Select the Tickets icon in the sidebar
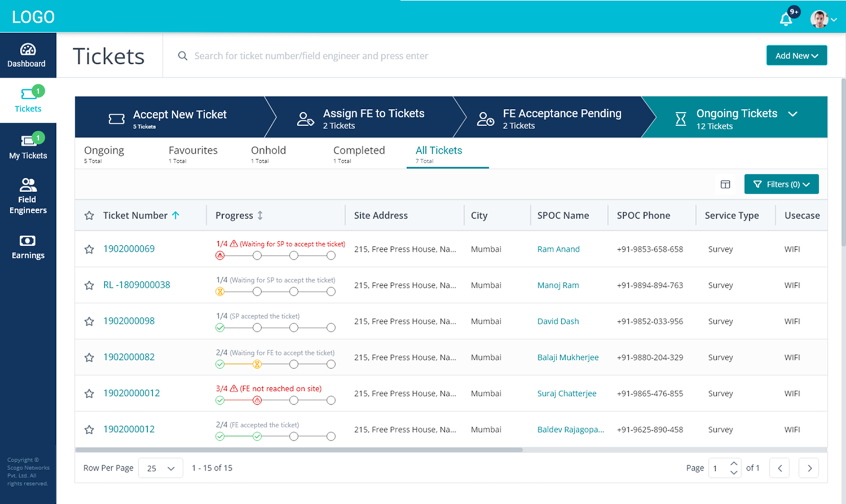Image resolution: width=846 pixels, height=504 pixels. [28, 100]
